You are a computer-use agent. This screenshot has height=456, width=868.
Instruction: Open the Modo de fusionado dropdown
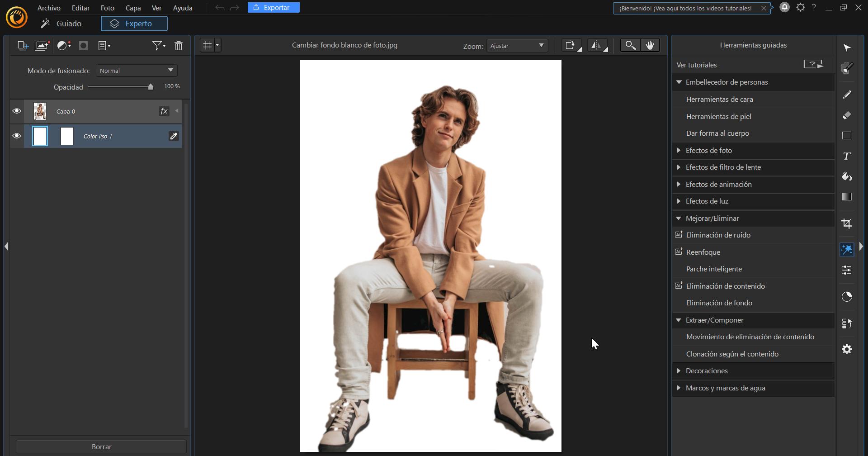pyautogui.click(x=137, y=71)
